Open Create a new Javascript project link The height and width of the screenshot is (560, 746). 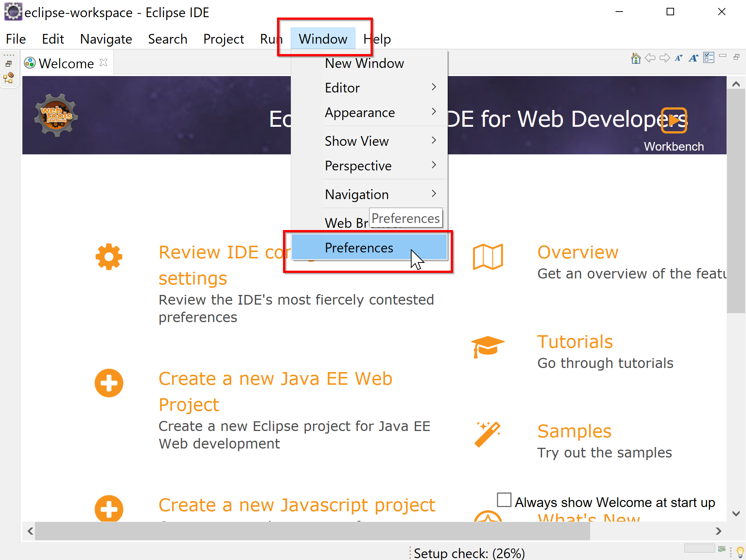coord(297,505)
